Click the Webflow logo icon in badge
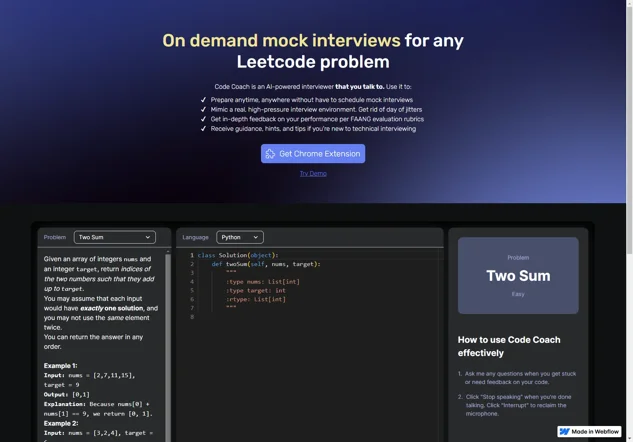The image size is (633, 442). 565,432
